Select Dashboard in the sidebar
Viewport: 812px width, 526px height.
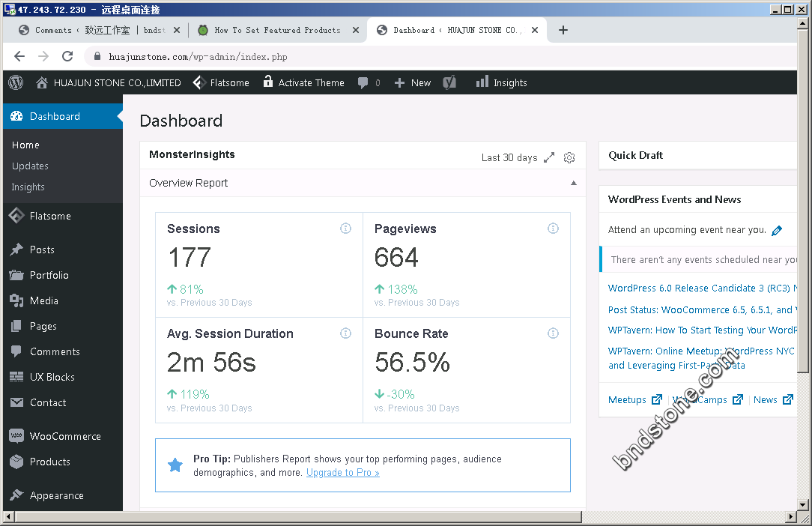(63, 116)
